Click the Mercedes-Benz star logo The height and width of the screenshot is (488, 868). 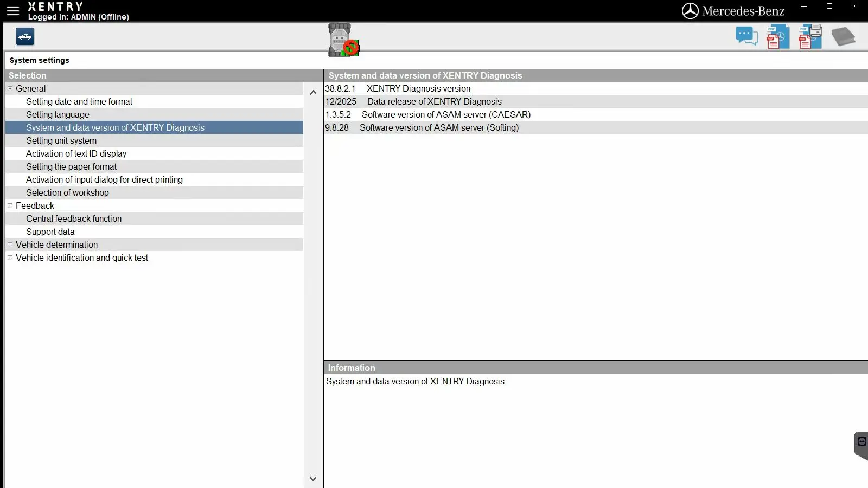(690, 11)
